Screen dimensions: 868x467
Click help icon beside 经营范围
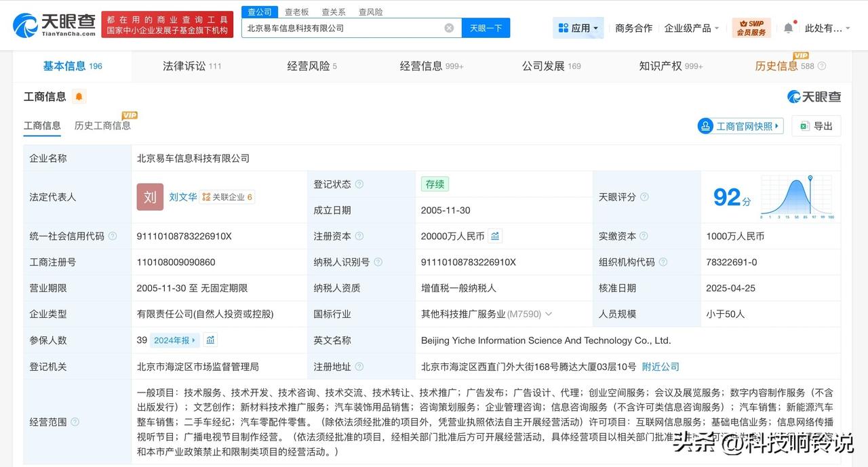point(75,422)
